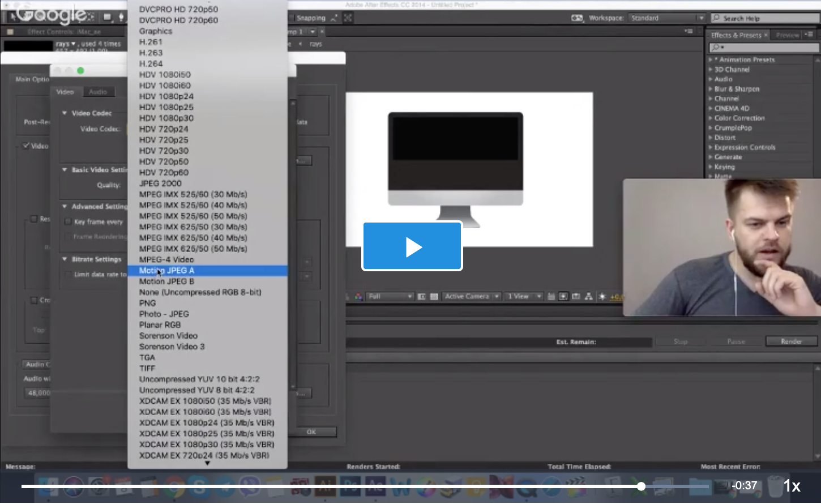This screenshot has height=504, width=821.
Task: Expand the Blur & Sharpen effects folder
Action: coord(711,89)
